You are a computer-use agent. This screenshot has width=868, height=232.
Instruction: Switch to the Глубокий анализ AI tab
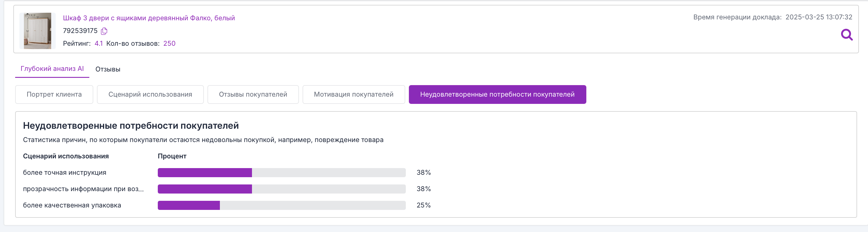52,69
